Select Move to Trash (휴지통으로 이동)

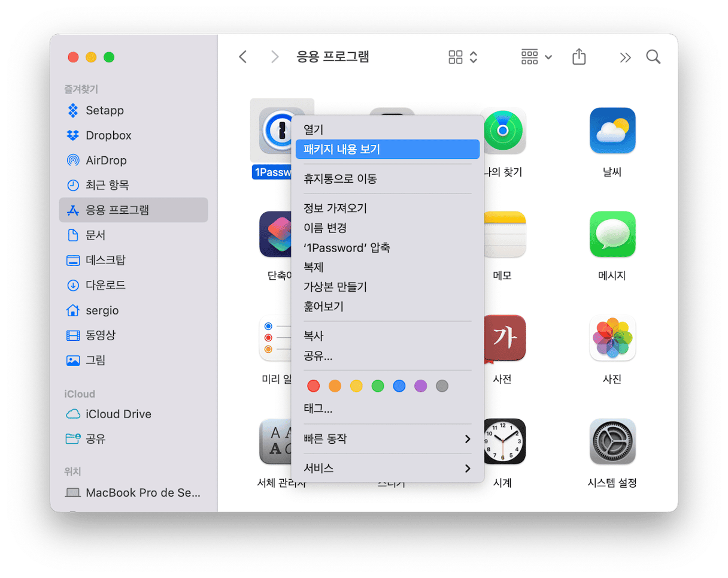coord(340,179)
